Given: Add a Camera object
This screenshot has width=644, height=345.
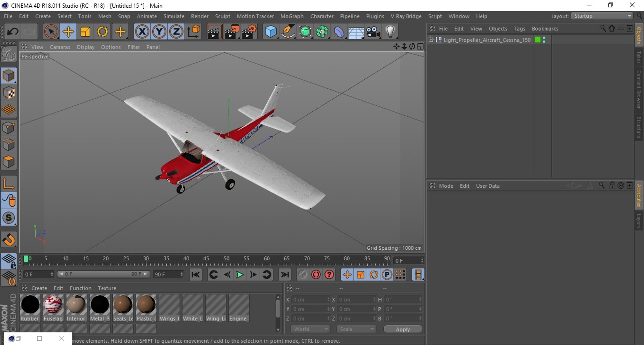Looking at the screenshot, I should click(373, 32).
